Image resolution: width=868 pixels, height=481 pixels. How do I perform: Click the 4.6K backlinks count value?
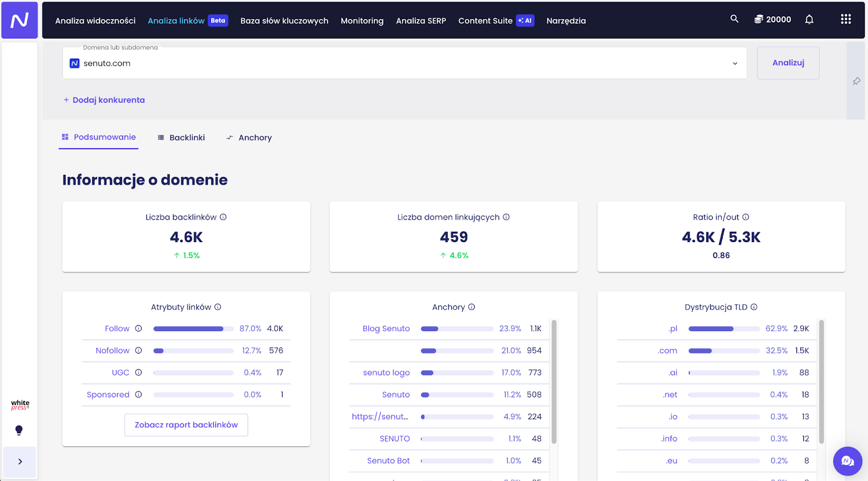point(186,237)
